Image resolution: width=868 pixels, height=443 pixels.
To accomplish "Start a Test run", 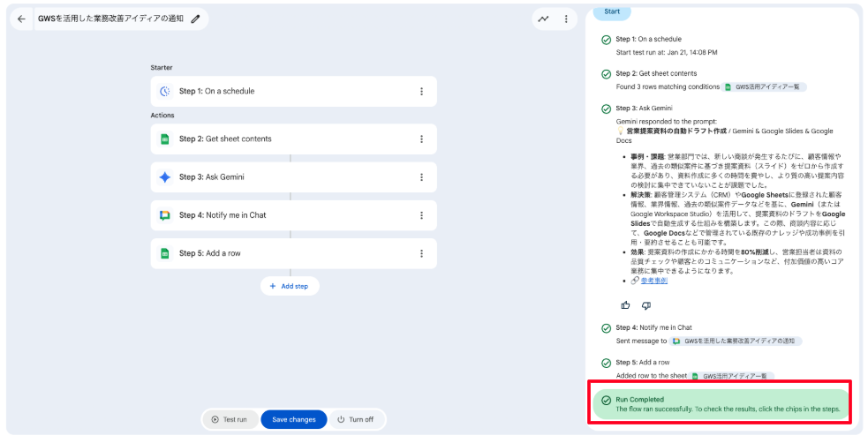I will click(230, 419).
